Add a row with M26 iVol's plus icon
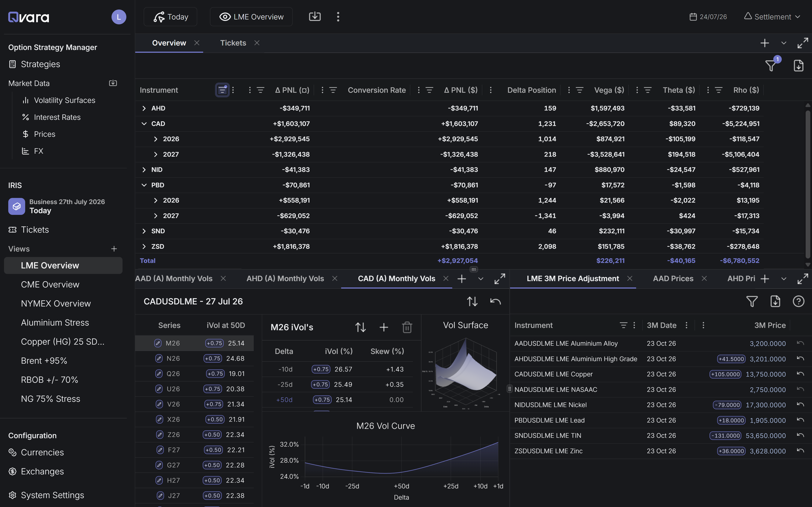This screenshot has width=812, height=507. click(x=384, y=327)
